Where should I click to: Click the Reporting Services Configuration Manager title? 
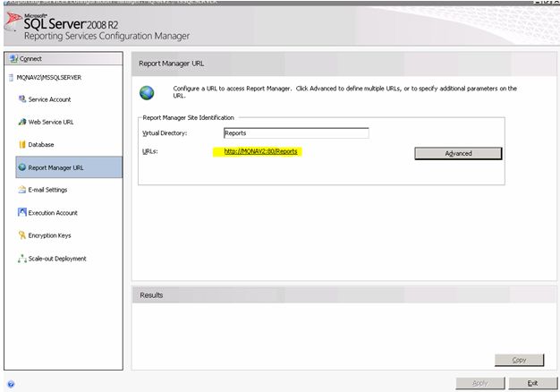point(106,36)
